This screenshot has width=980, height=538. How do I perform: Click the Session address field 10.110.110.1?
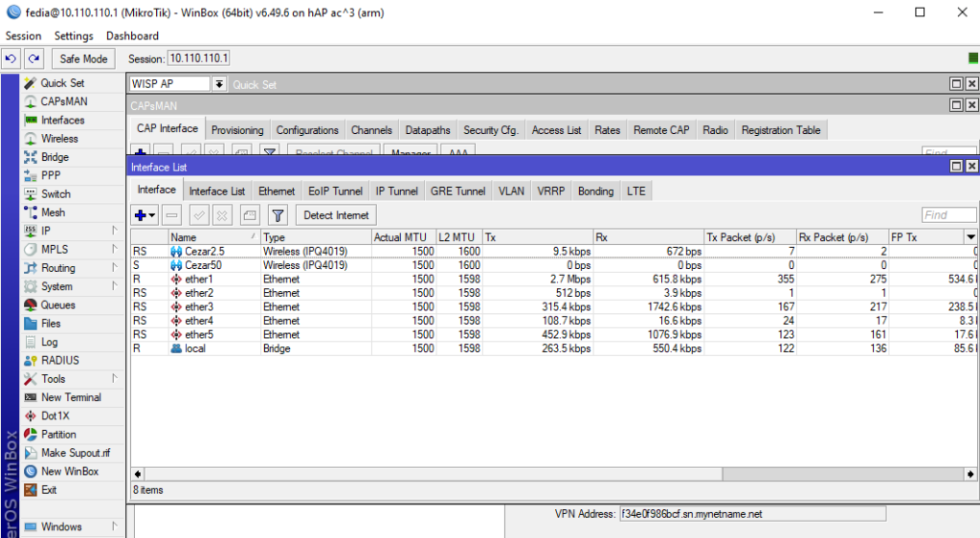coord(199,58)
